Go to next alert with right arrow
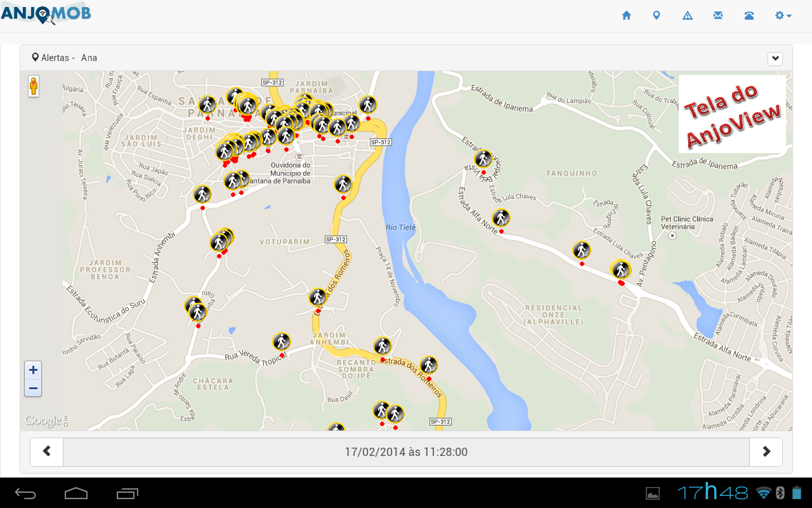 (766, 451)
